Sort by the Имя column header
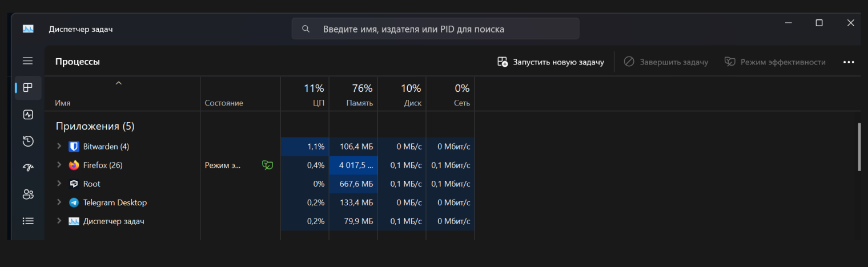Viewport: 868px width, 267px height. click(x=122, y=94)
